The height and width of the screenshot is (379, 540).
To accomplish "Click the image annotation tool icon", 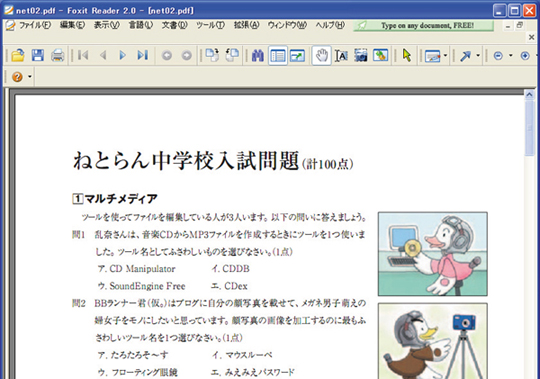I will coord(381,55).
